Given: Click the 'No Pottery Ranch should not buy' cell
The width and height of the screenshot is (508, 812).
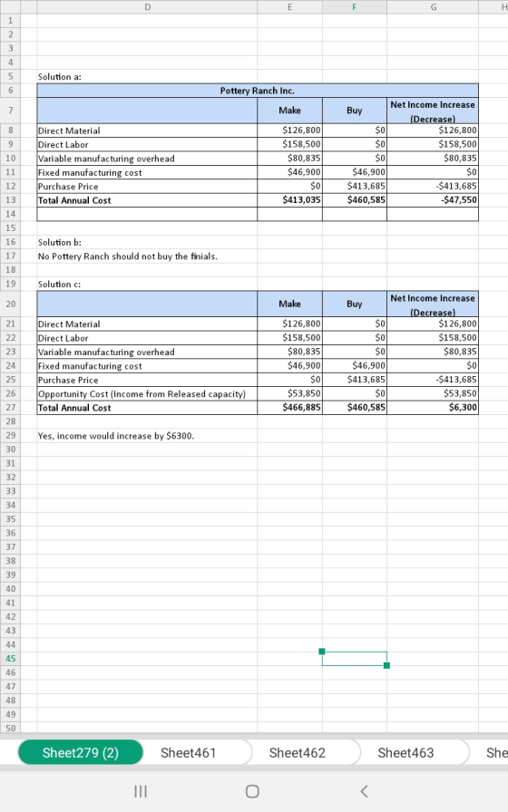Looking at the screenshot, I should pos(128,256).
